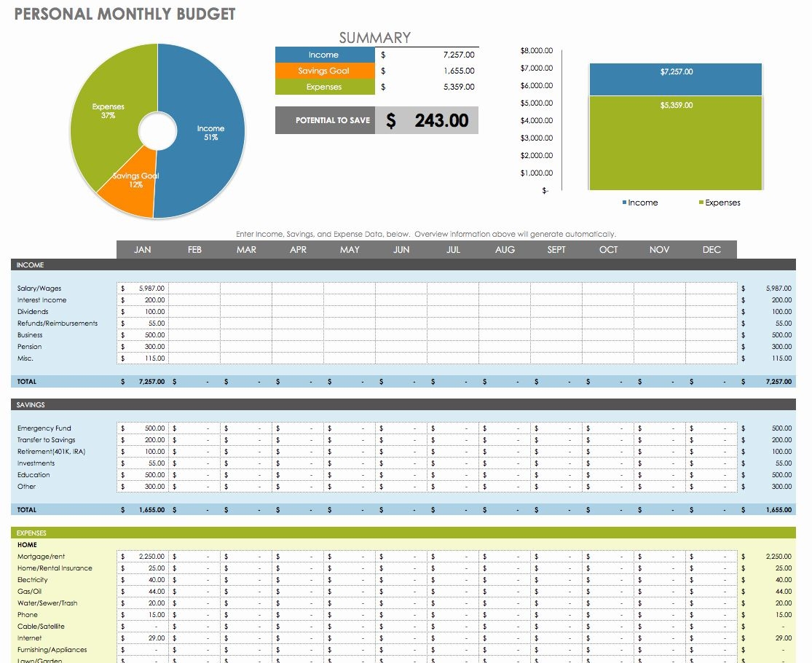Select the Electricity January cell 40.00
Screen dimensions: 812x663
tap(143, 580)
